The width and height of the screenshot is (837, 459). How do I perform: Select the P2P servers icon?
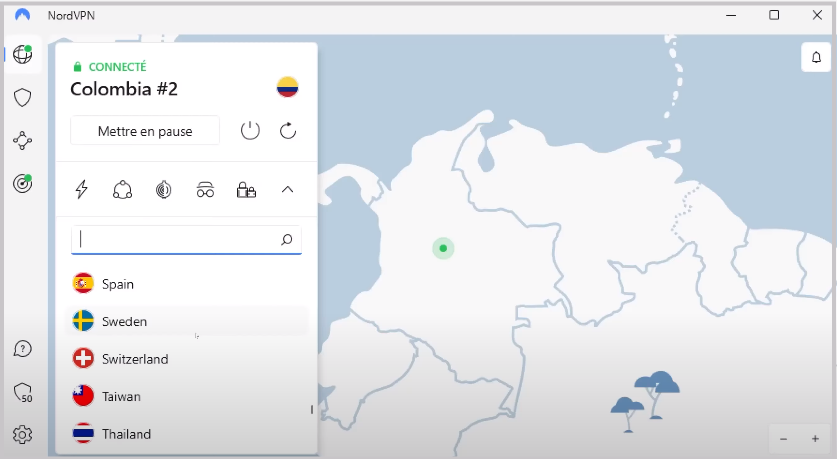(122, 189)
